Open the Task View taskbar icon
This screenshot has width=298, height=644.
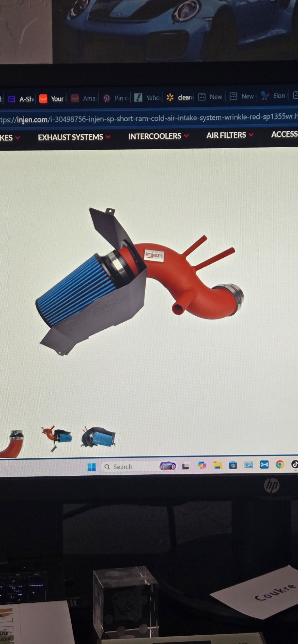click(x=185, y=466)
